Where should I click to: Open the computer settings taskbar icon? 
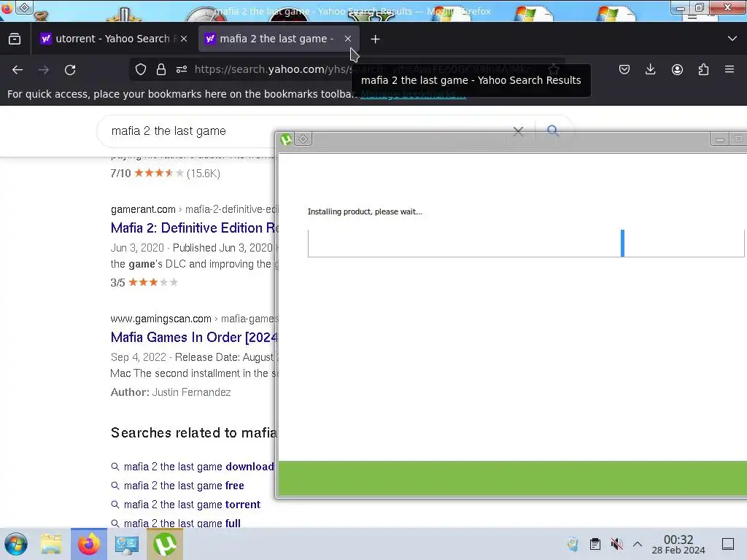(127, 544)
